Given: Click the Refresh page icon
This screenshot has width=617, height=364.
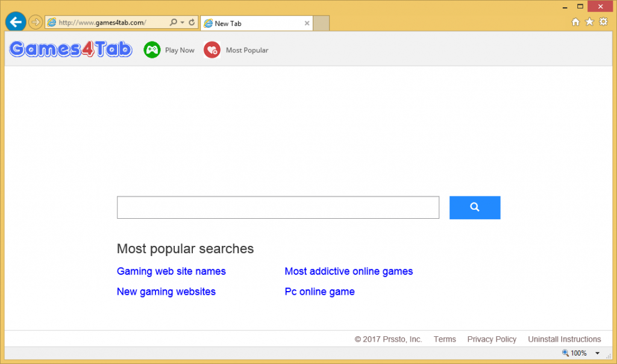Looking at the screenshot, I should click(x=192, y=22).
